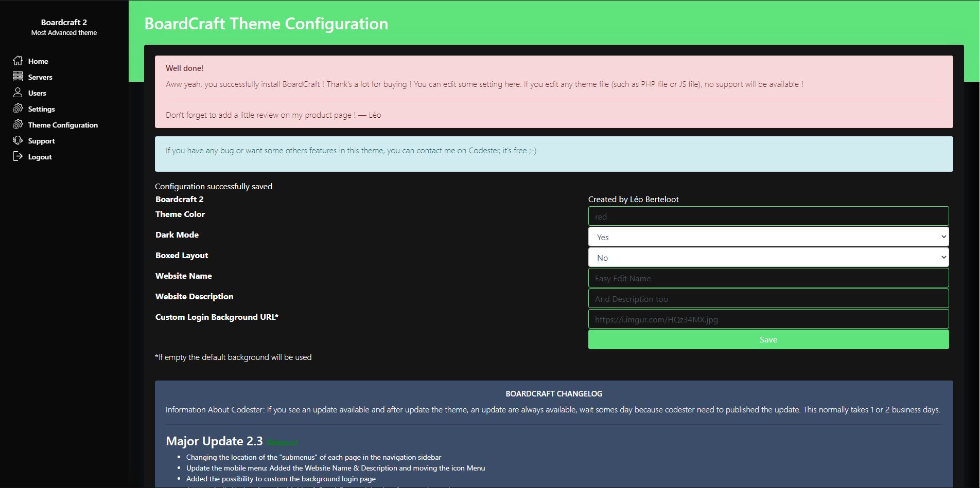Click the 'Most Advanced theme' subtitle

[64, 32]
